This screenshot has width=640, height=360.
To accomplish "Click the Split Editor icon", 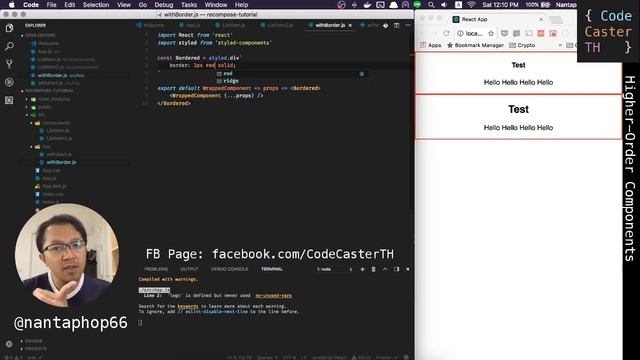I will tap(396, 25).
